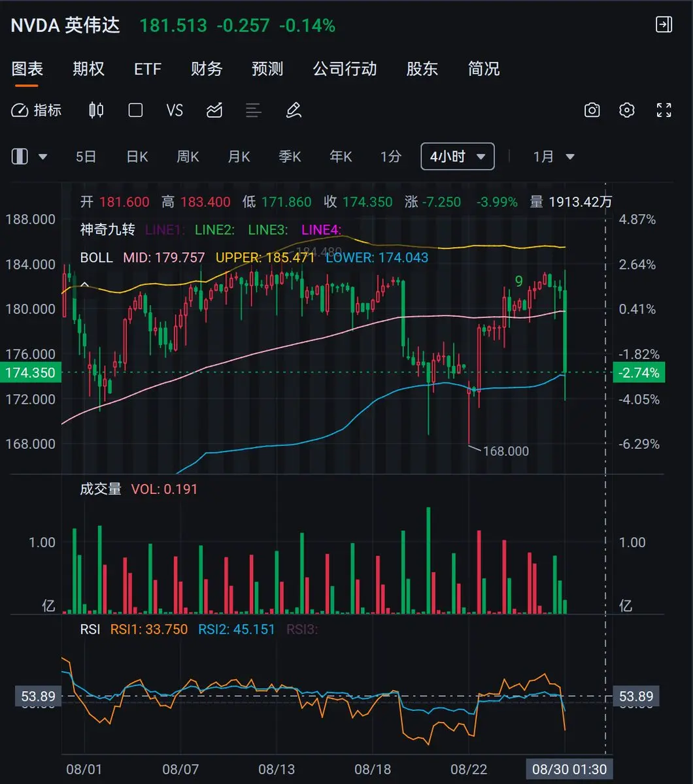Click the 181.513 current price

[173, 25]
